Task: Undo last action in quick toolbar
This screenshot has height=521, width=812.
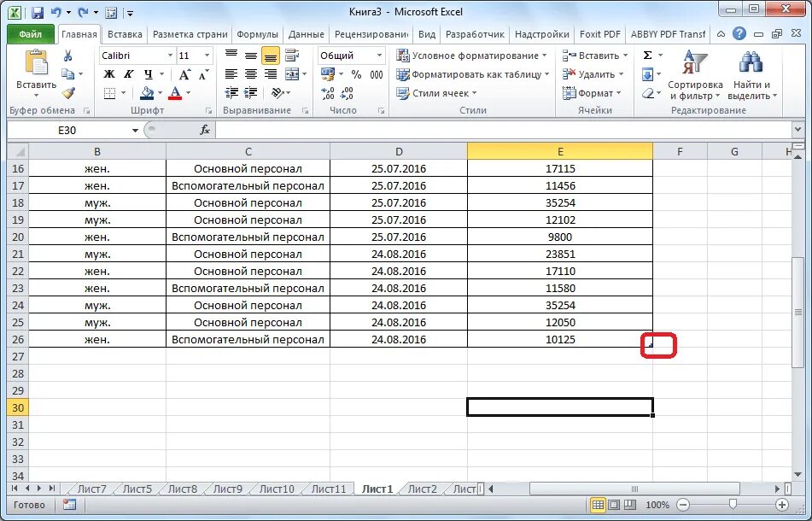Action: [55, 12]
